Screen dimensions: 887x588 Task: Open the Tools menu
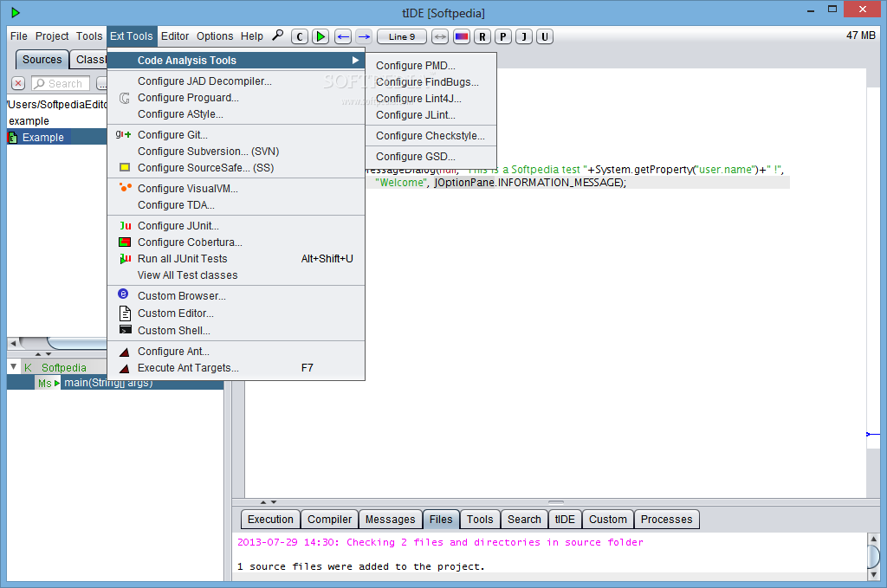pyautogui.click(x=89, y=36)
